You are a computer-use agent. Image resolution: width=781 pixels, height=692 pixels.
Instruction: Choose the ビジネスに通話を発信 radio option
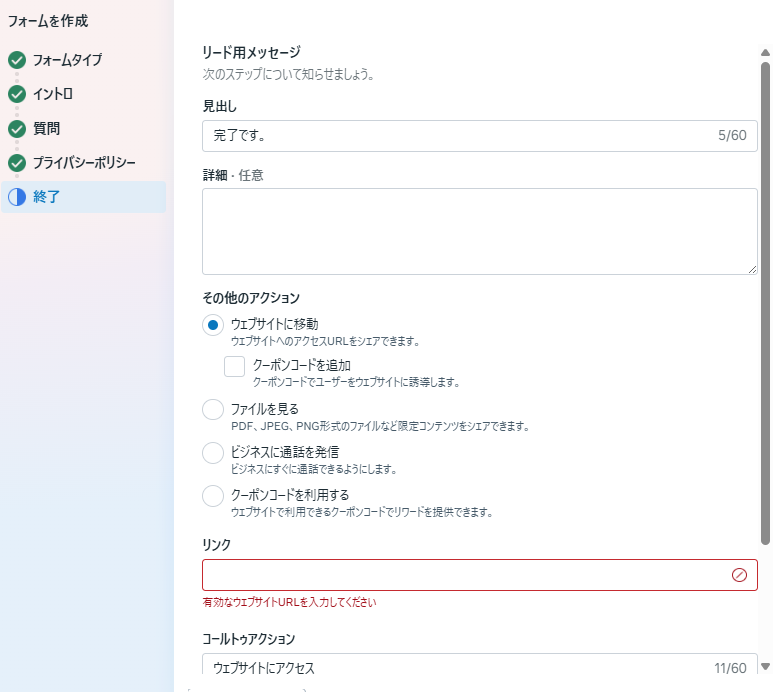click(x=213, y=453)
